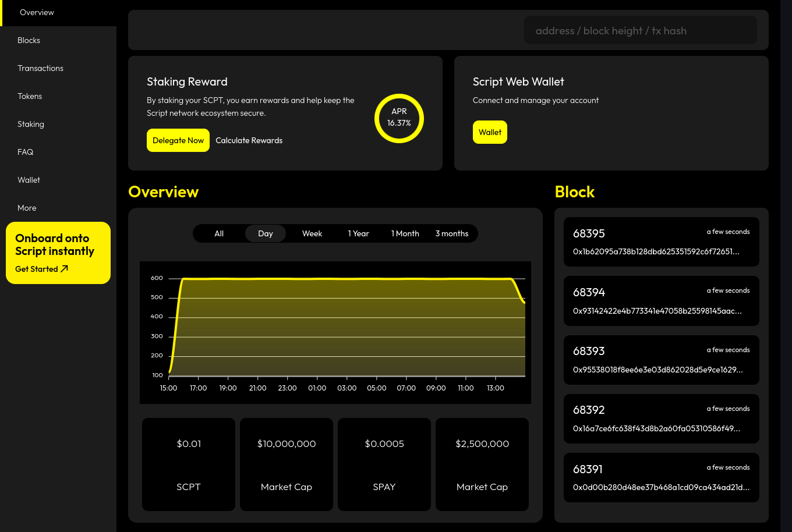
Task: Click the APR 16.37% circular indicator
Action: (x=399, y=118)
